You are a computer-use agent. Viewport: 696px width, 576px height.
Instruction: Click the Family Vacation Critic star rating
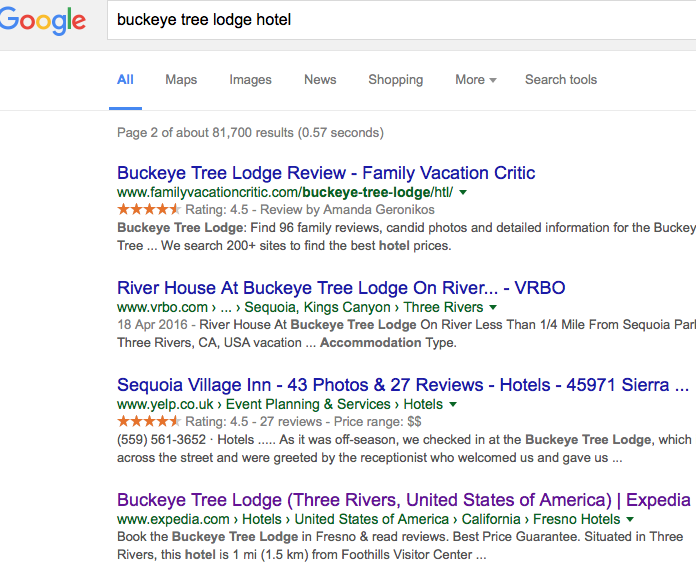[149, 209]
